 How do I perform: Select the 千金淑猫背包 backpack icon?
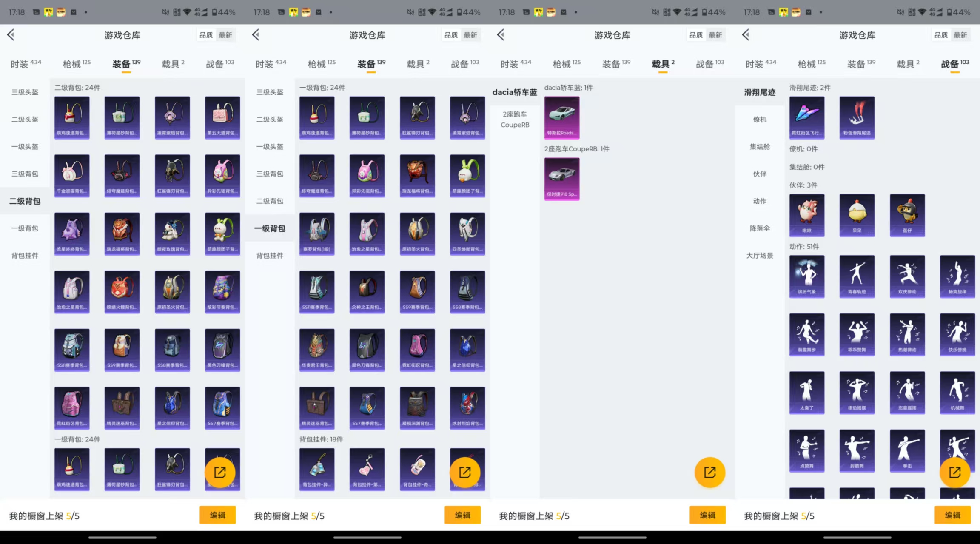[72, 176]
